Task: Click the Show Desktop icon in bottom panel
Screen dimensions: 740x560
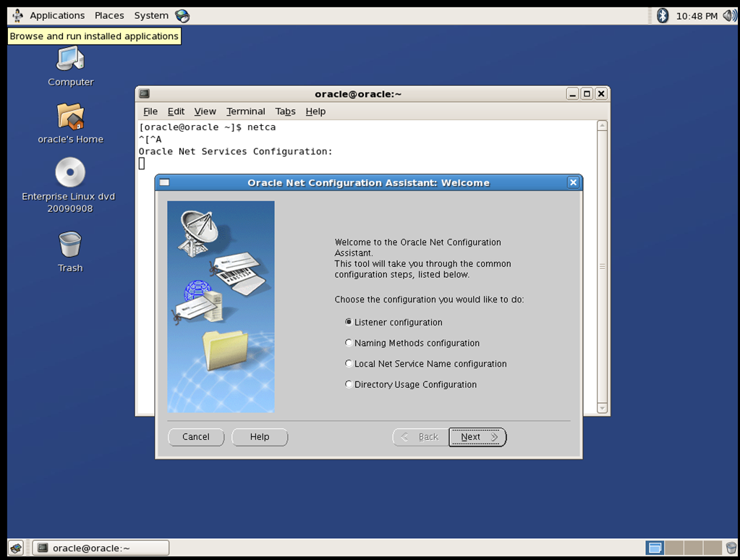Action: tap(16, 548)
